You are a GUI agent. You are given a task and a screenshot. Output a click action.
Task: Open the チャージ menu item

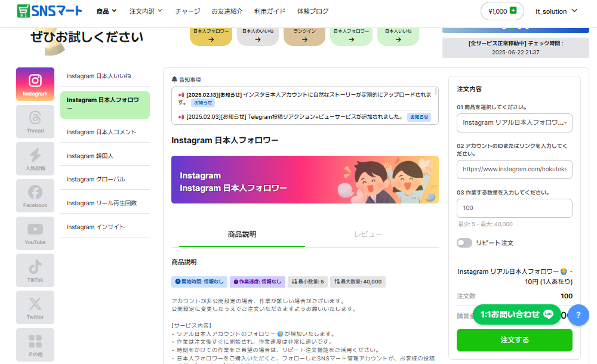(x=187, y=11)
